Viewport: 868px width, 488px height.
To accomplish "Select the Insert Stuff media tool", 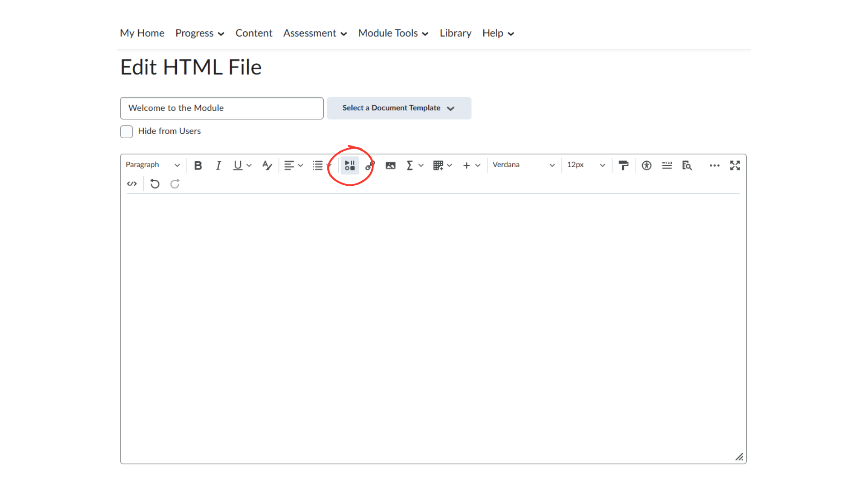I will click(349, 165).
